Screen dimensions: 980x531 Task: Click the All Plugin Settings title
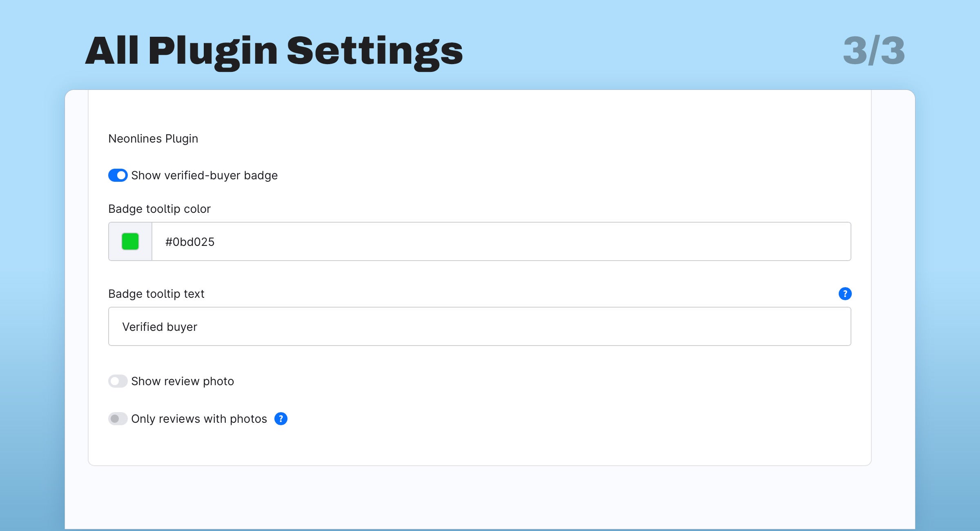[274, 51]
